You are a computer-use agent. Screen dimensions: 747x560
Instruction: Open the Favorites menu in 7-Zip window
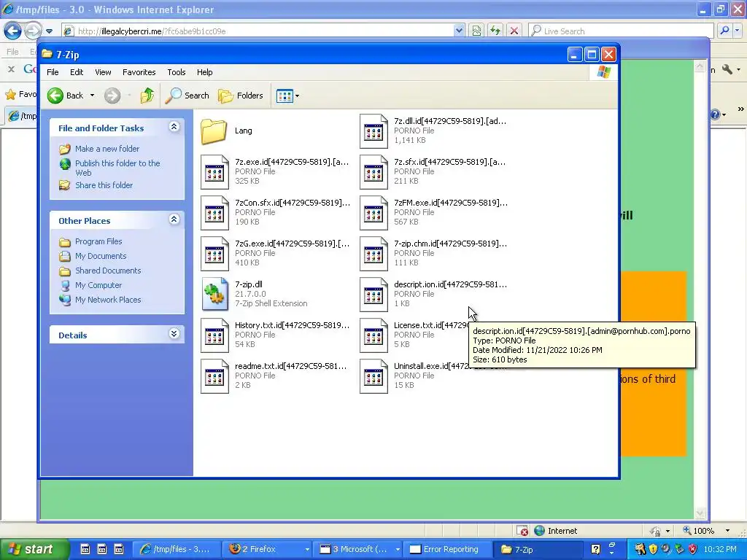pos(139,72)
